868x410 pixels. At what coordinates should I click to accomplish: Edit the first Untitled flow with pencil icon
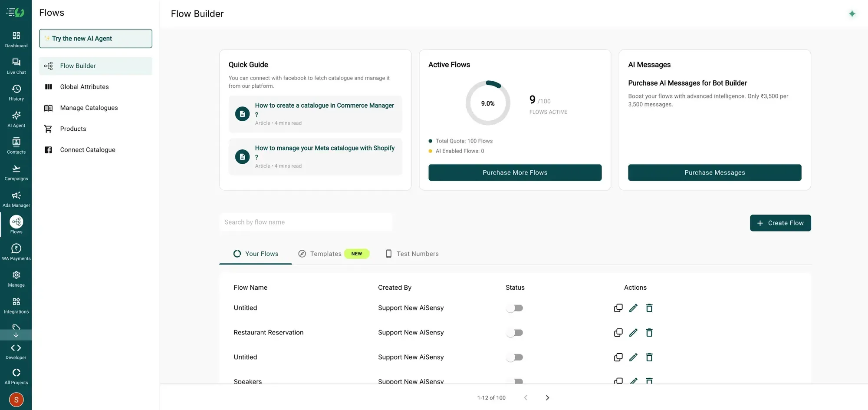pos(633,308)
